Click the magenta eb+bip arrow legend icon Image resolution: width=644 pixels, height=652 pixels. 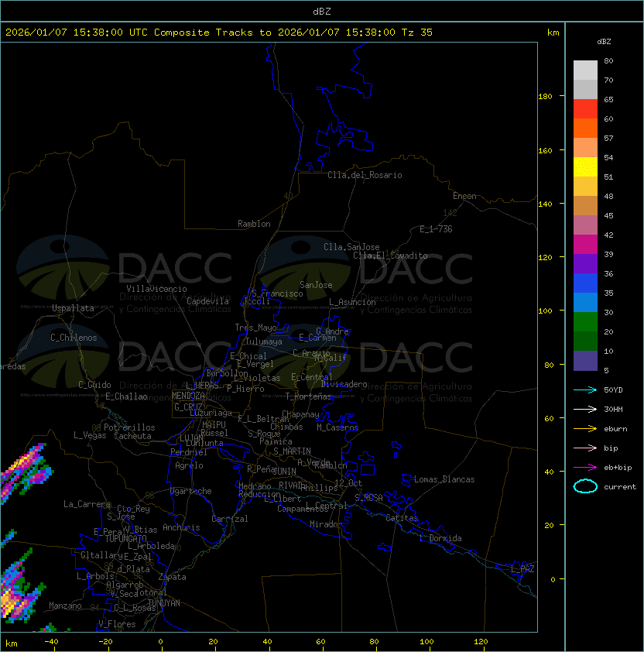[585, 468]
